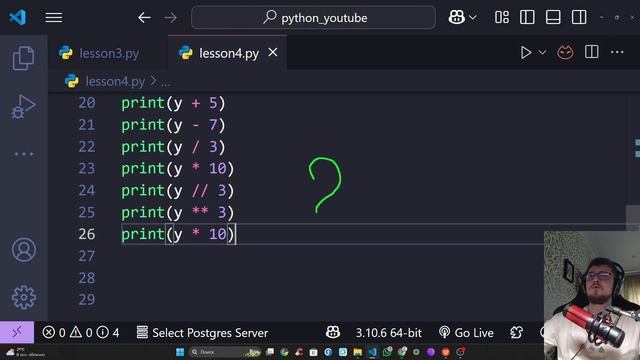Open the VS Code hamburger menu
The width and height of the screenshot is (640, 360).
pos(53,18)
